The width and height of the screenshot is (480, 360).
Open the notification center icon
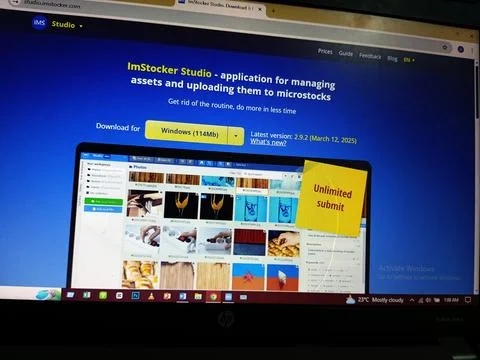tap(468, 300)
